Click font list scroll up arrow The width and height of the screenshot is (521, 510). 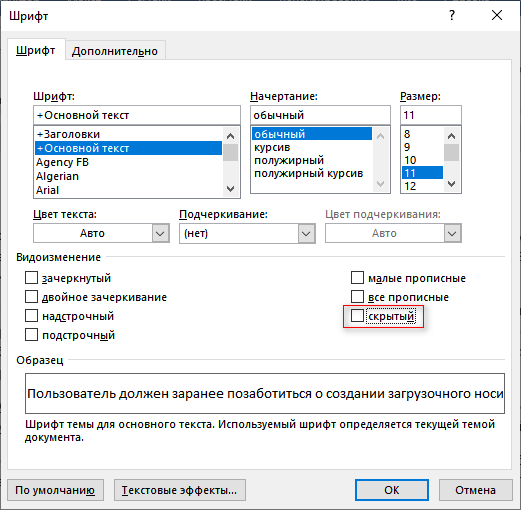230,136
